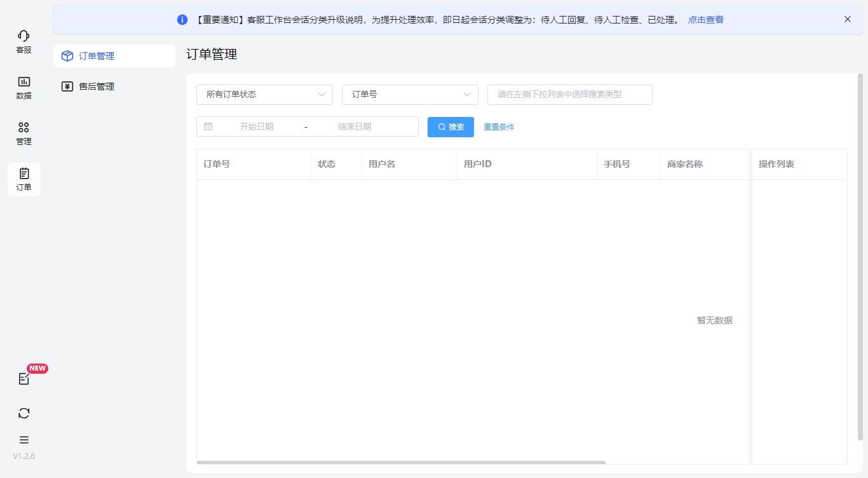Open the 订单号 search type dropdown

pos(410,94)
